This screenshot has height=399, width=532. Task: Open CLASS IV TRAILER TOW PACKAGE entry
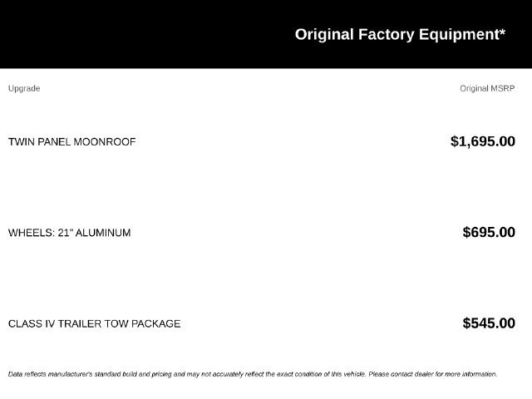(x=94, y=323)
